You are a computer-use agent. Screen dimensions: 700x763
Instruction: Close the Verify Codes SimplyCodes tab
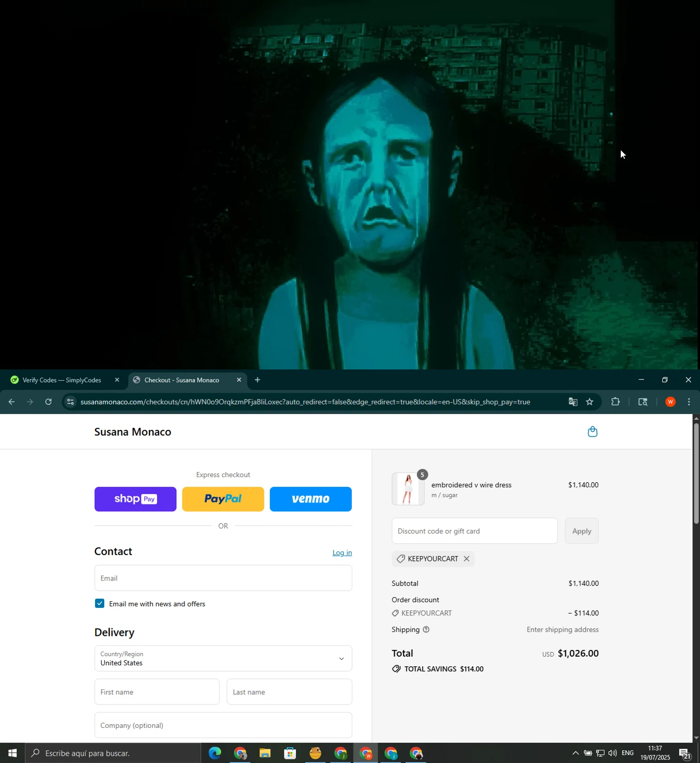pyautogui.click(x=117, y=380)
